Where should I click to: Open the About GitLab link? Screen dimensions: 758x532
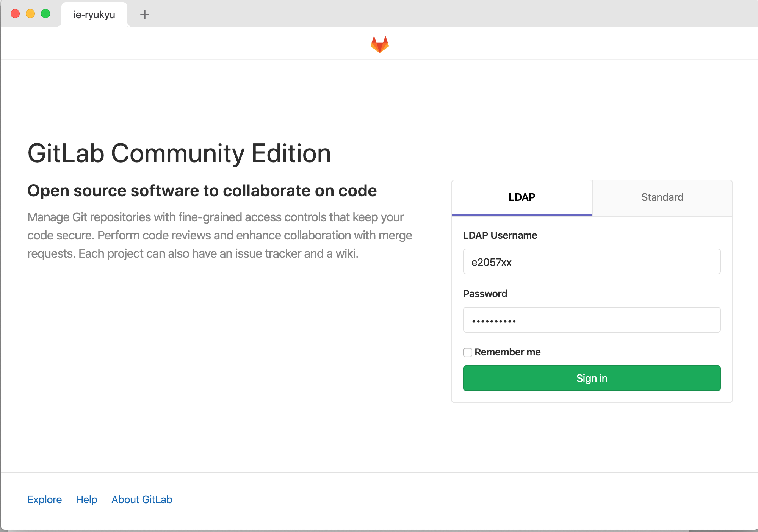click(142, 499)
